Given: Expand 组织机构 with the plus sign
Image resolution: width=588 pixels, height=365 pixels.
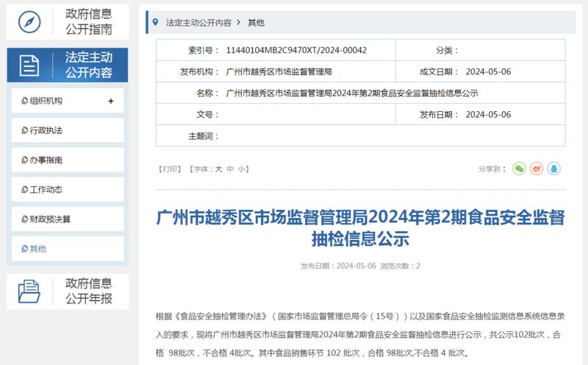Looking at the screenshot, I should (111, 101).
